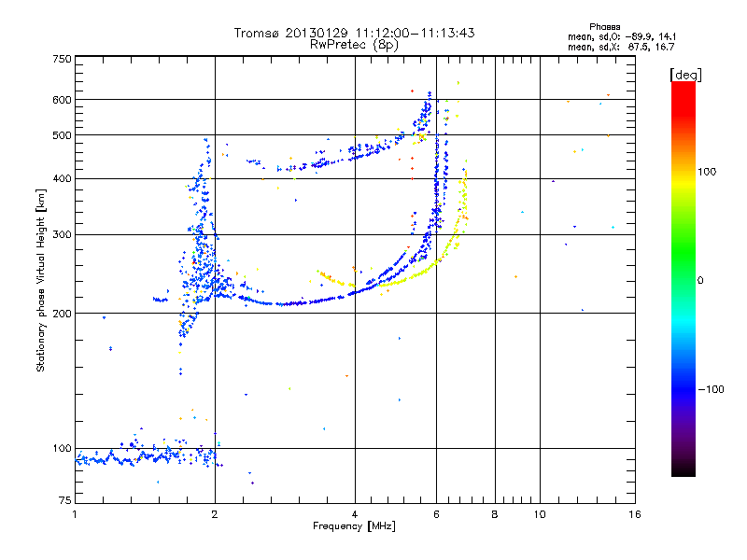Click the x-axis tick label '16'
Image resolution: width=747 pixels, height=560 pixels.
[x=635, y=514]
